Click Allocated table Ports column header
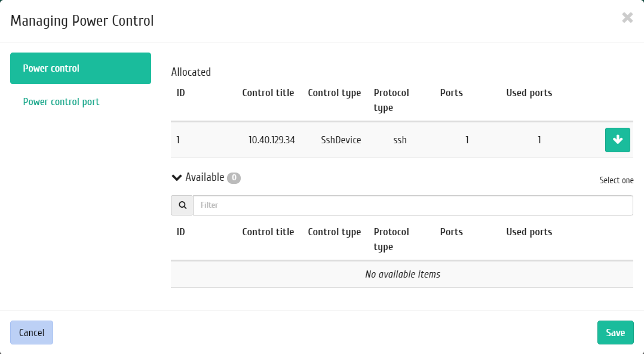This screenshot has width=644, height=354. tap(452, 93)
